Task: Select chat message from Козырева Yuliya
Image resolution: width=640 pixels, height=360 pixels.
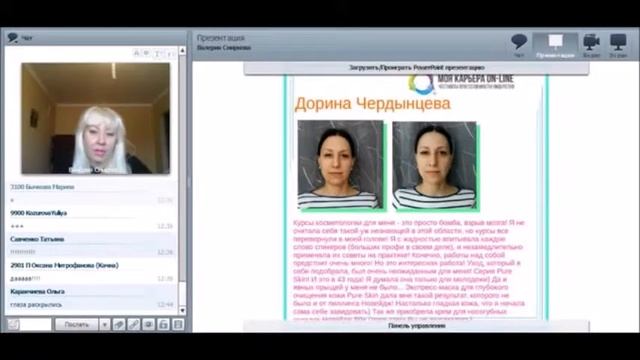Action: tap(91, 219)
